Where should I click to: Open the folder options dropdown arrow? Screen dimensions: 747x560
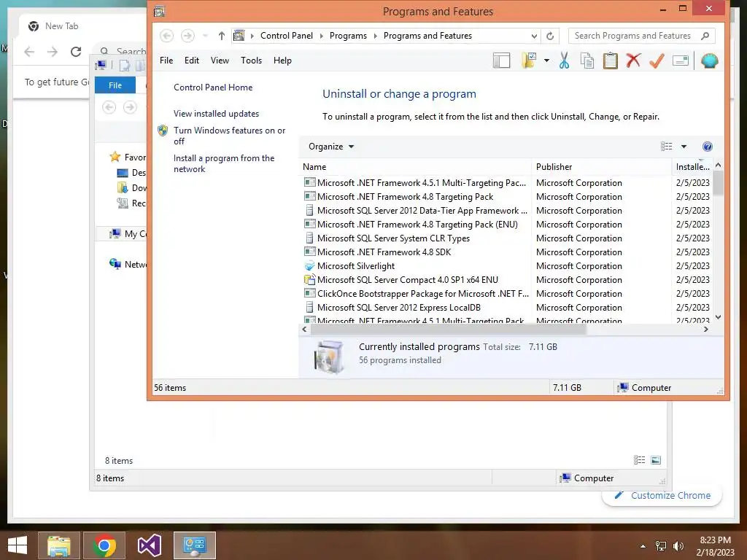click(x=546, y=61)
